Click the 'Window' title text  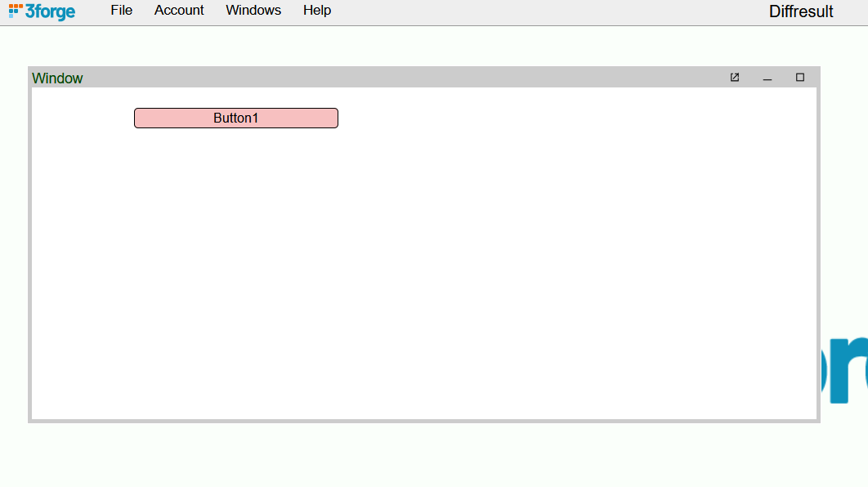click(57, 78)
